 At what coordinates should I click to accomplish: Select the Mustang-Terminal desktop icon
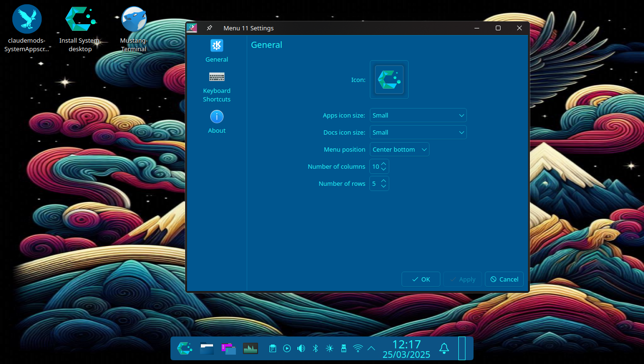pyautogui.click(x=134, y=28)
